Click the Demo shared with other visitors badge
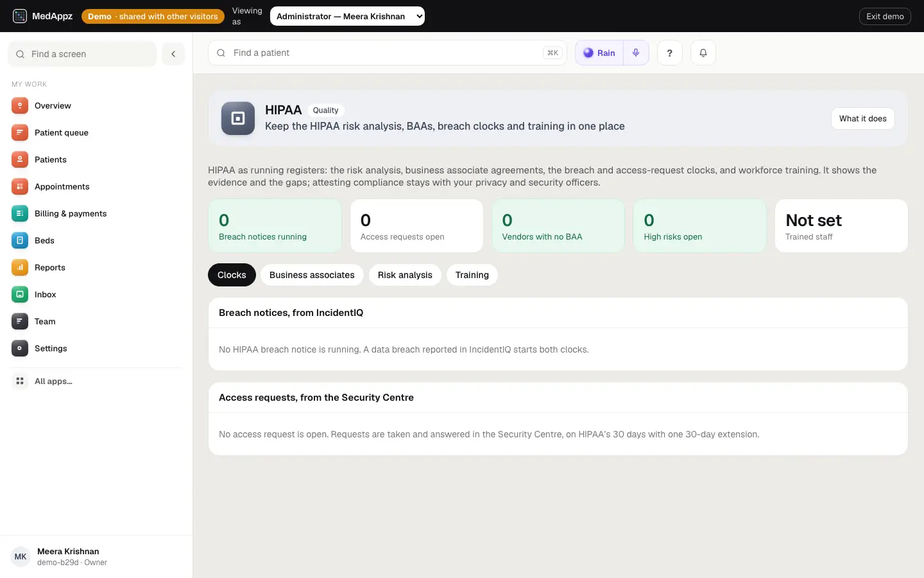This screenshot has width=924, height=578. coord(153,16)
